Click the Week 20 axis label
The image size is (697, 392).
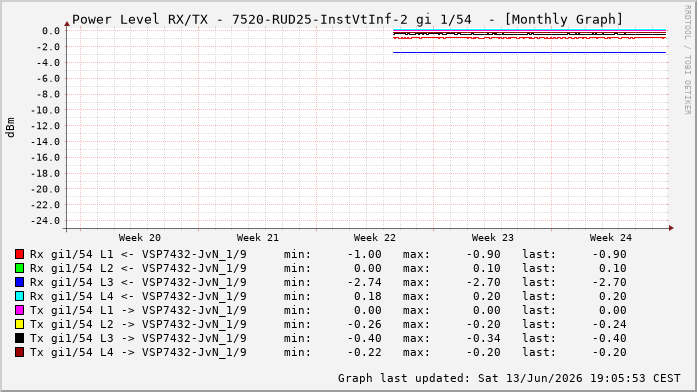140,238
